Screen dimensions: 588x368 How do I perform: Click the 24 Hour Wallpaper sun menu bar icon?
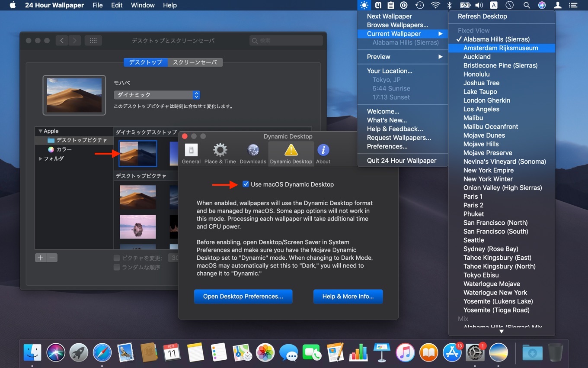point(364,5)
